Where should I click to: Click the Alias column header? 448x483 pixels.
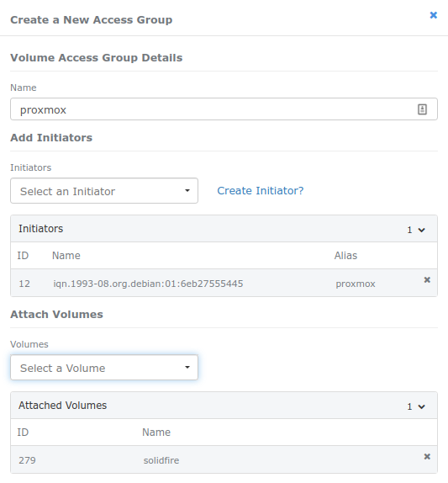[x=345, y=256]
